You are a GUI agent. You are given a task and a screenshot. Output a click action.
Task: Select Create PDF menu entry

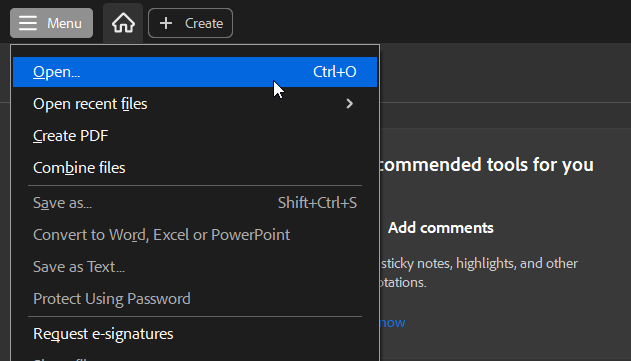[x=195, y=136]
